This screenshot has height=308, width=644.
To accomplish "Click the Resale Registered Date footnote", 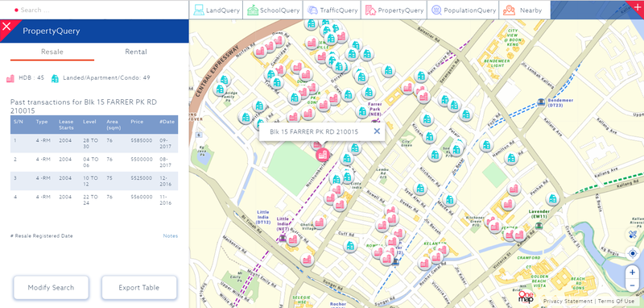I will 42,236.
